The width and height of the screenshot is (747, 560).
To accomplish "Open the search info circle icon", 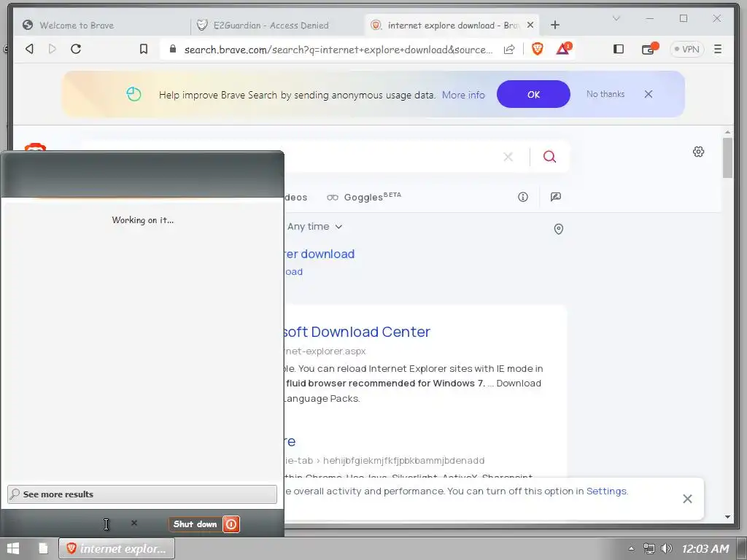I will click(523, 197).
